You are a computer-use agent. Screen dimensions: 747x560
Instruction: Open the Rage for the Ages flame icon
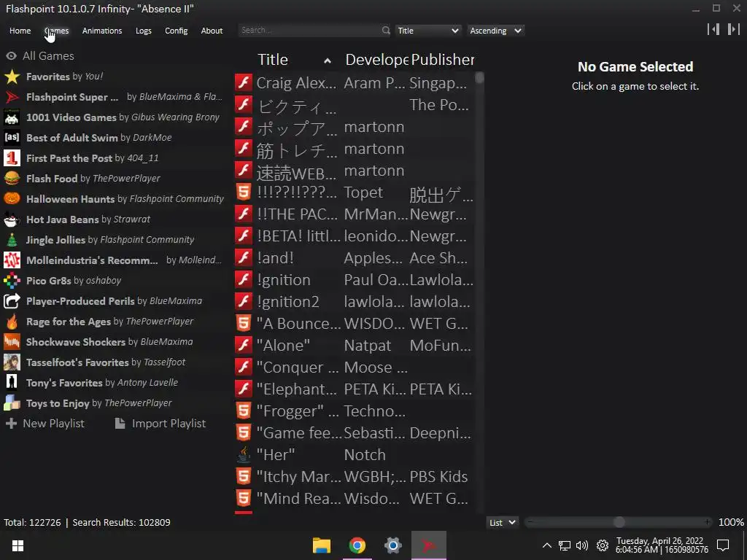(12, 322)
